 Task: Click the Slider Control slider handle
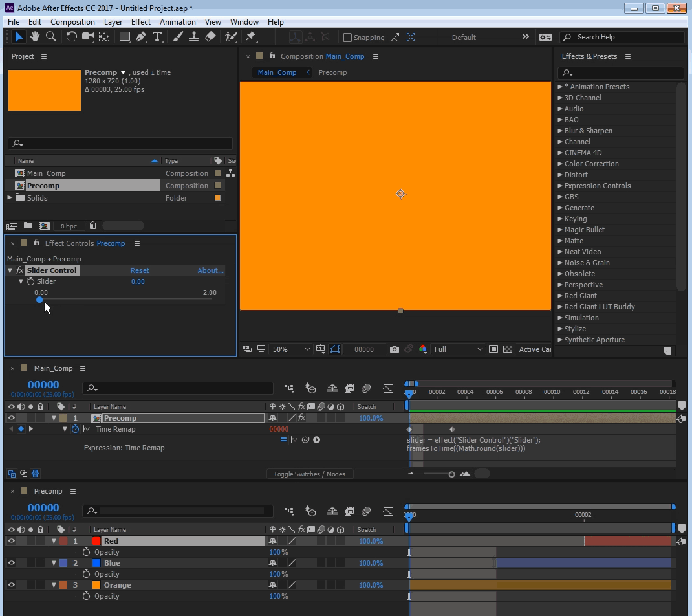(39, 300)
